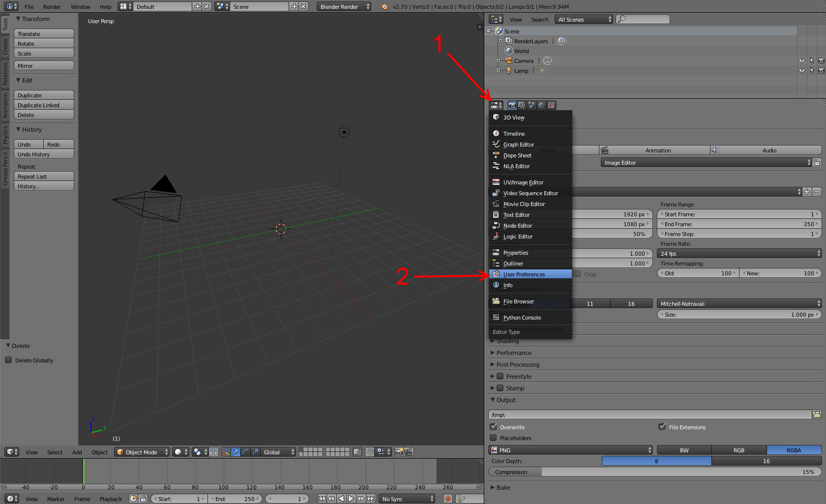This screenshot has width=826, height=504.
Task: Toggle Camera restrict selectability cursor icon
Action: point(812,61)
